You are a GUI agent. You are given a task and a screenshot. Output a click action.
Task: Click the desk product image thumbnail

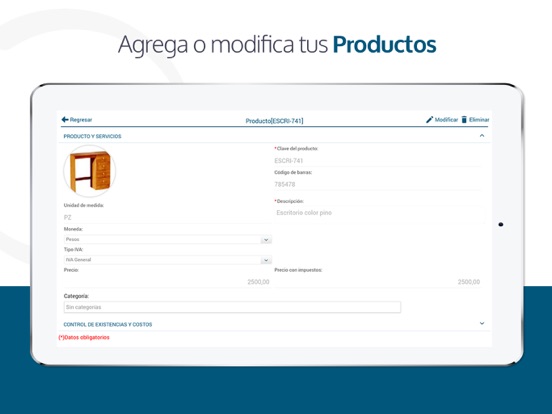pos(90,171)
